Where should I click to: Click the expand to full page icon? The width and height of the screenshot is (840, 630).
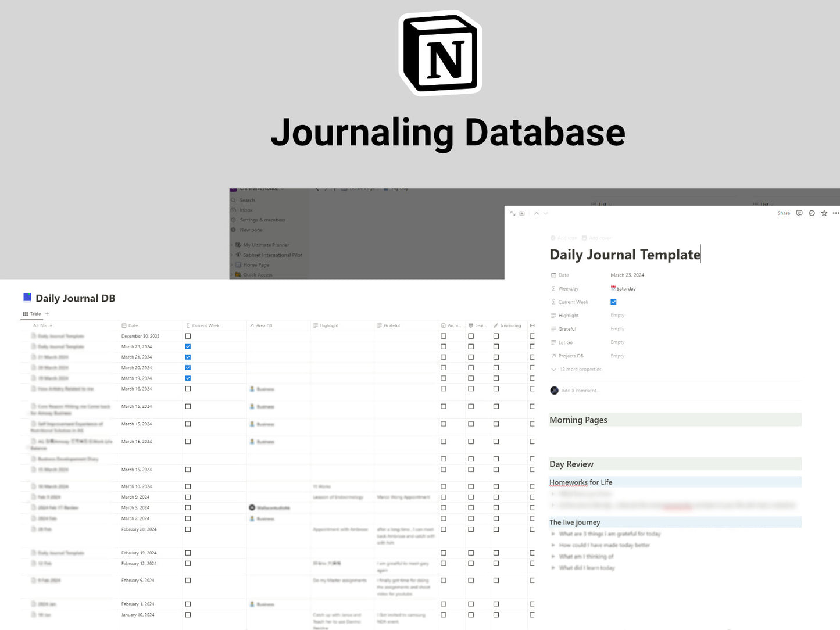[513, 213]
